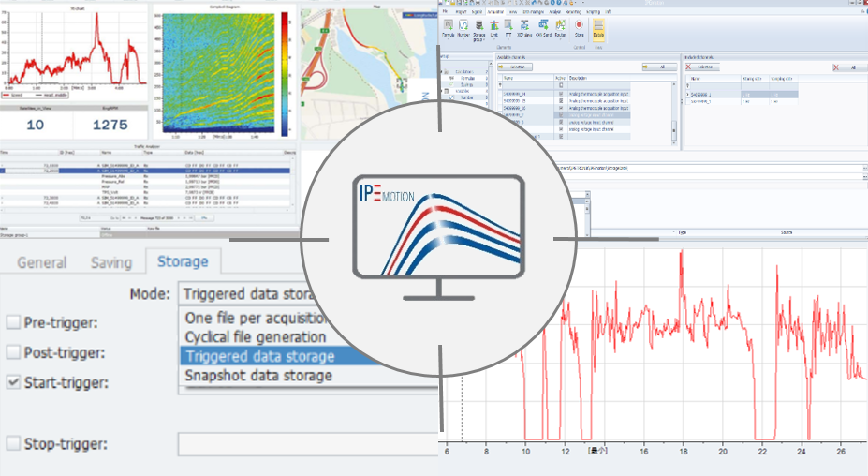The image size is (868, 476).
Task: Open CAN Send from the ribbon
Action: point(544,29)
